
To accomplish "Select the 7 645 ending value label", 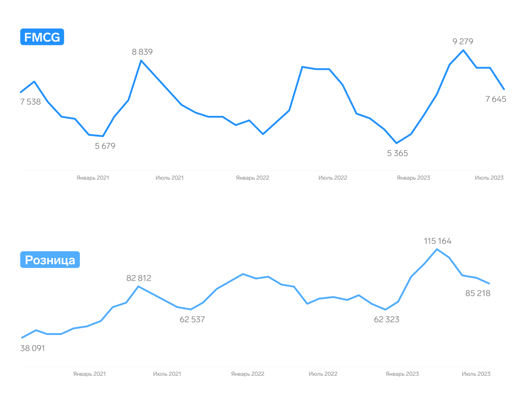I will tap(496, 99).
